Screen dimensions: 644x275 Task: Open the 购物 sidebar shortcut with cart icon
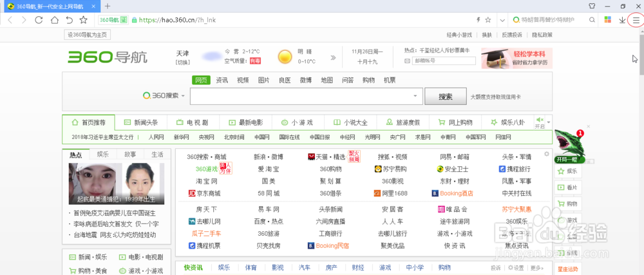[568, 204]
